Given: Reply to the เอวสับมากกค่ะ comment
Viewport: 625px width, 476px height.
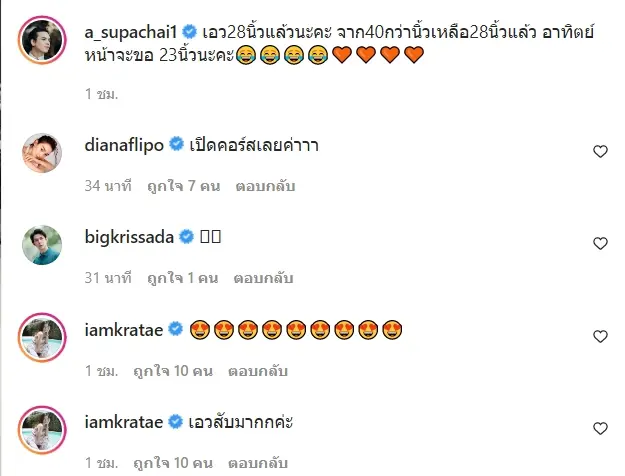Looking at the screenshot, I should (258, 463).
